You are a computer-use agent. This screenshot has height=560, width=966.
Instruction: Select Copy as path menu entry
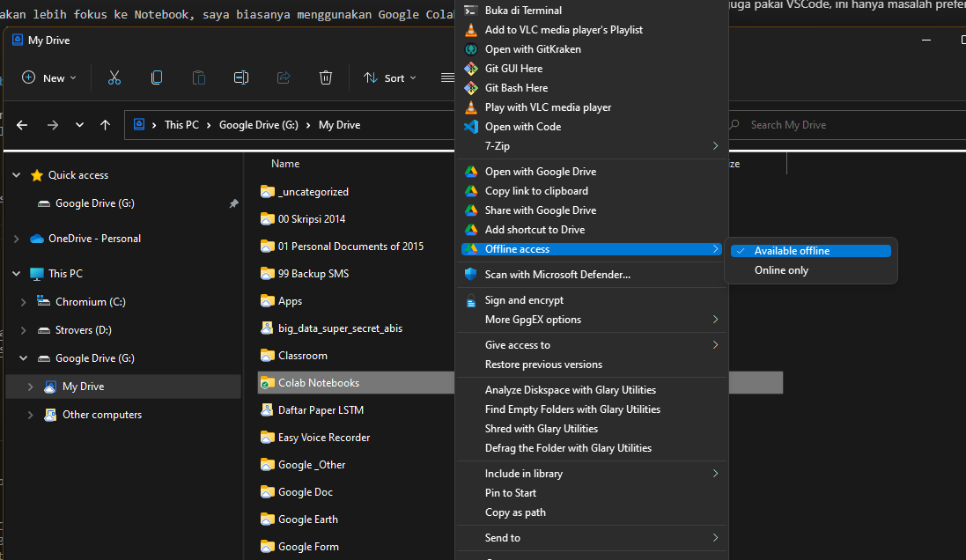[x=515, y=512]
